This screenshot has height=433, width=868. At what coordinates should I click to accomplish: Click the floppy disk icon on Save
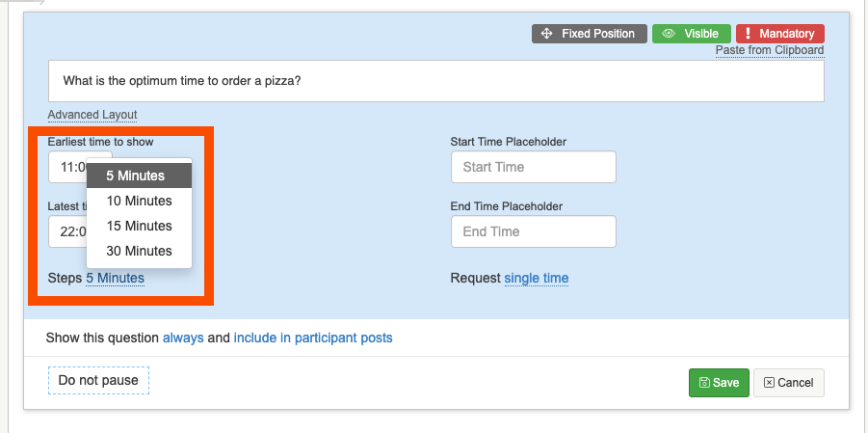click(704, 383)
